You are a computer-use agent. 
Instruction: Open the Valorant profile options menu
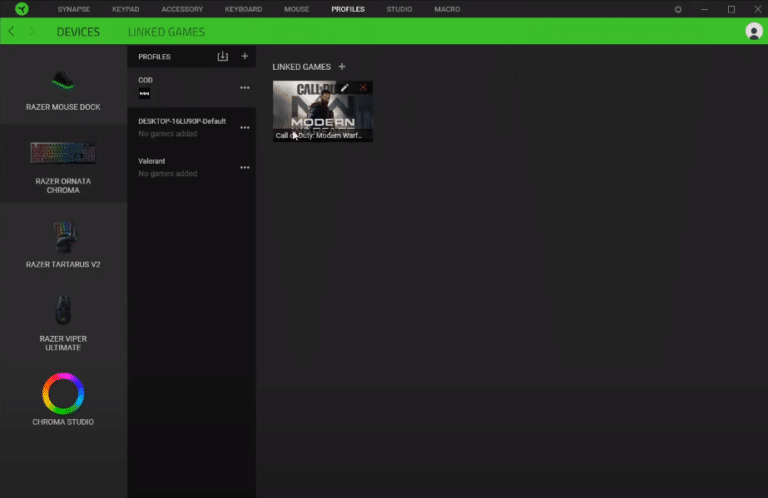click(244, 167)
